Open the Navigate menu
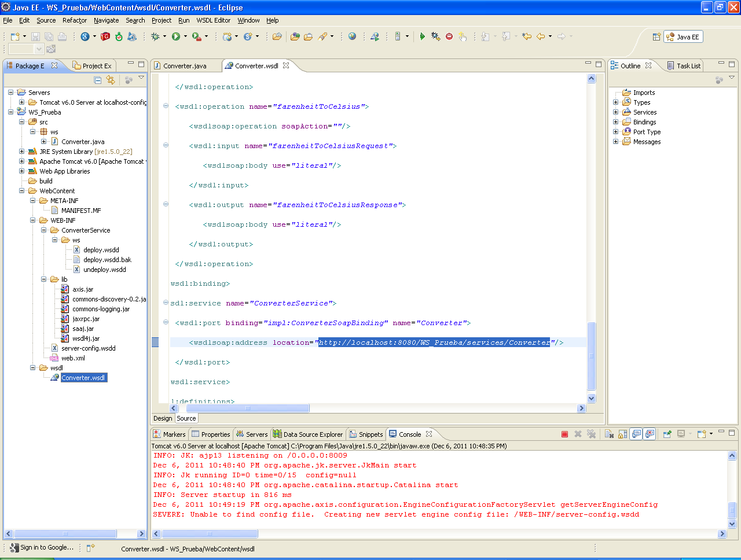Screen dimensions: 741x560 [106, 20]
